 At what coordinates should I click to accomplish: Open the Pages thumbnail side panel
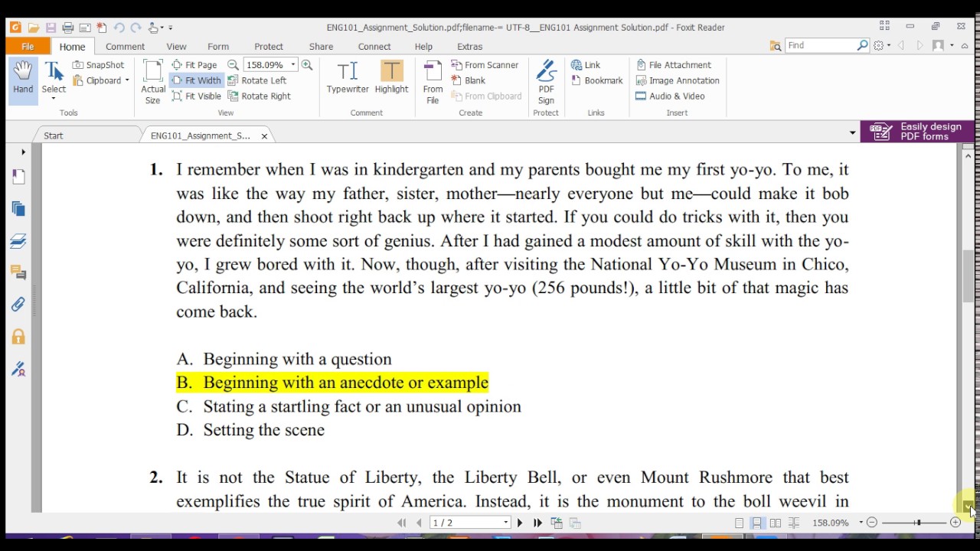(18, 209)
